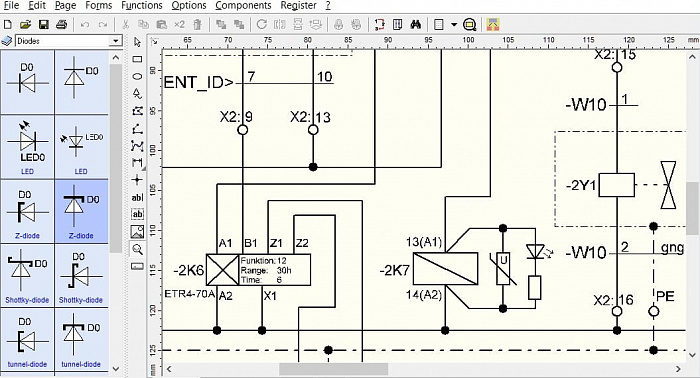Activate the zoom magnifier tool
700x378 pixels.
137,249
